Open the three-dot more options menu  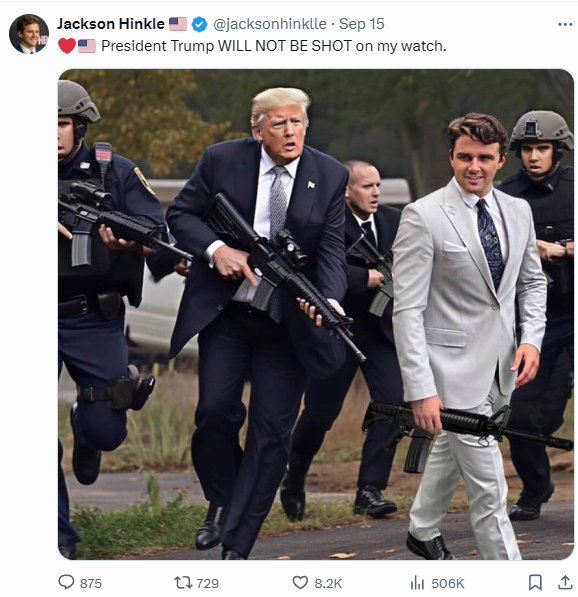click(x=565, y=24)
